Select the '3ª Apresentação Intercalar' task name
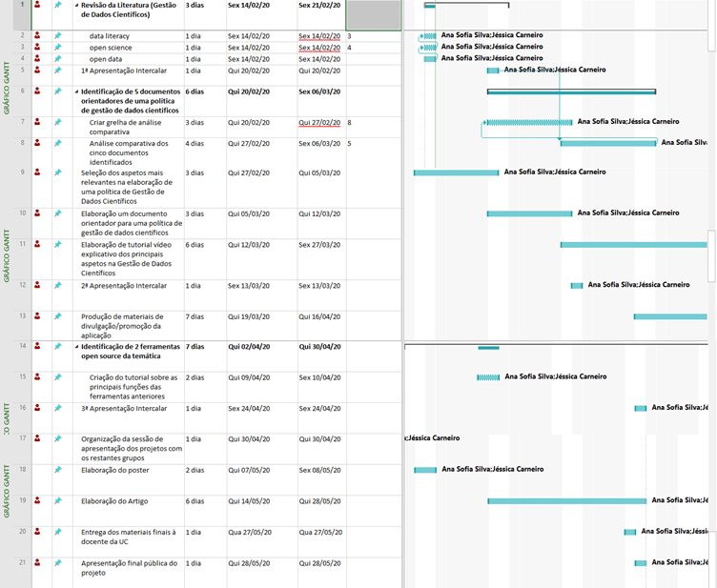This screenshot has width=717, height=588. 124,408
